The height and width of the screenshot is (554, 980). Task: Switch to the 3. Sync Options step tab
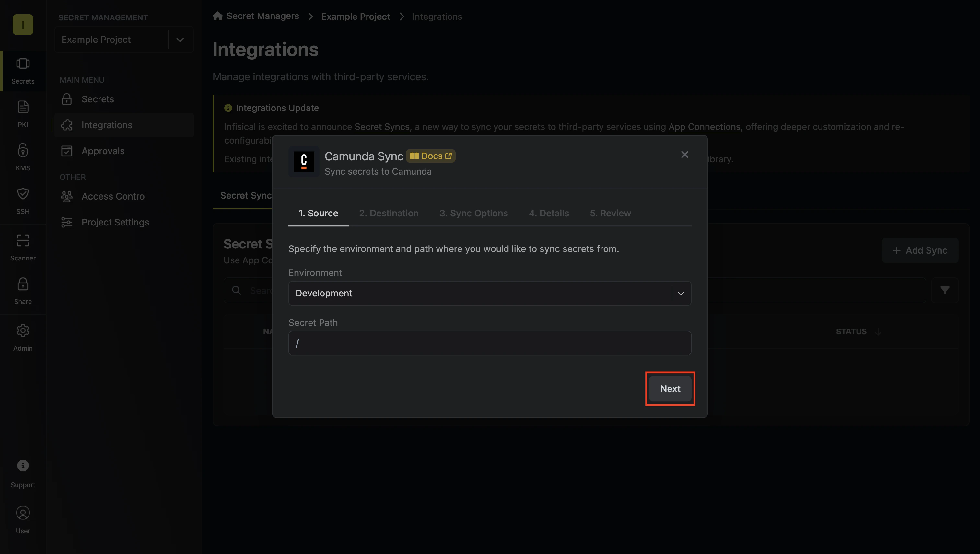473,213
